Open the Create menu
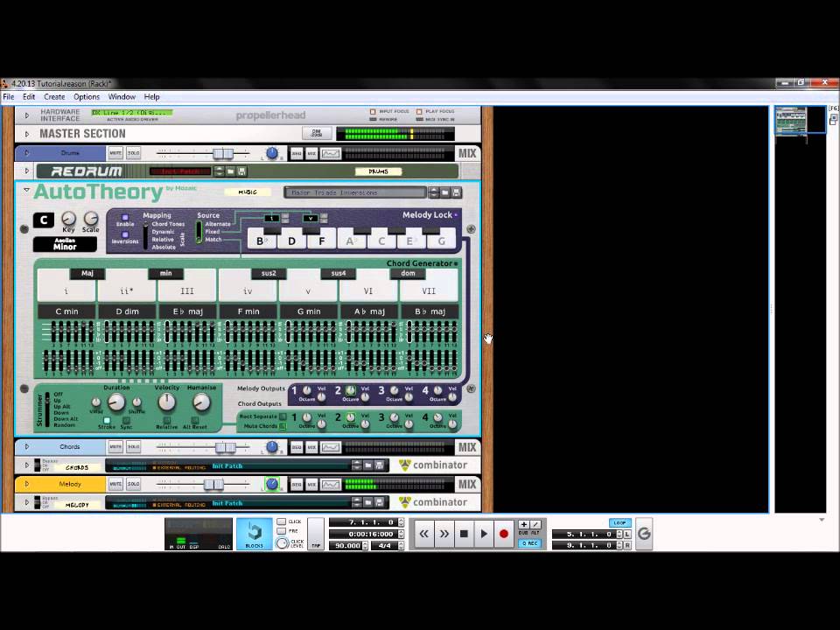Image resolution: width=840 pixels, height=630 pixels. [54, 97]
